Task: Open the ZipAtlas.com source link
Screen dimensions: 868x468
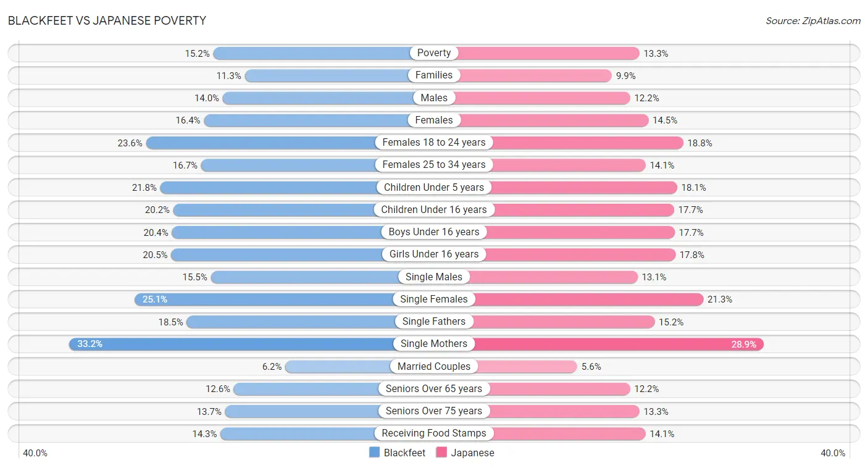Action: [x=813, y=21]
